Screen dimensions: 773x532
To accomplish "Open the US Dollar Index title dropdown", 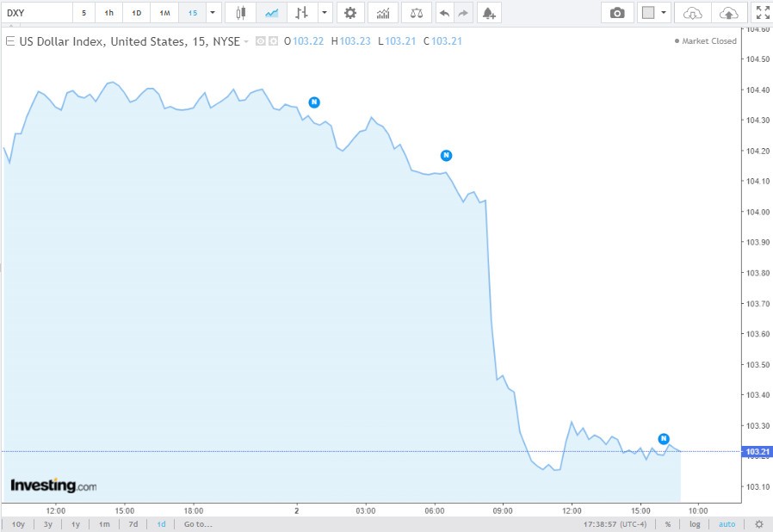I will [x=246, y=41].
